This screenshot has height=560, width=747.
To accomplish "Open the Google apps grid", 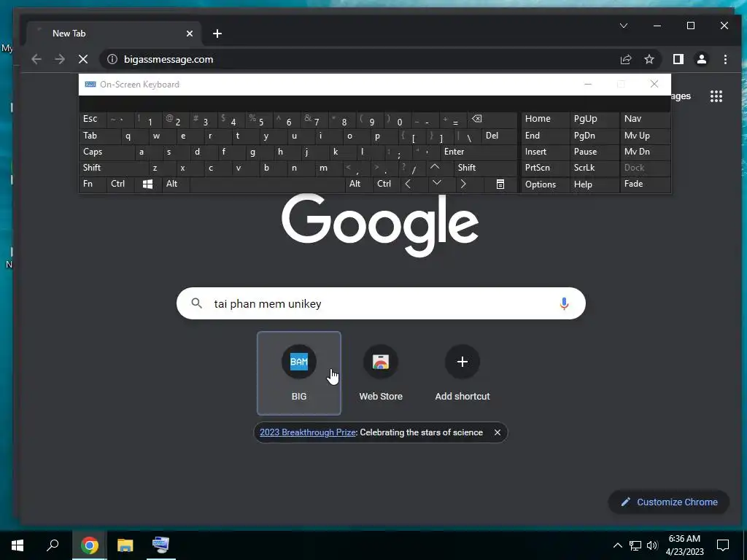I will tap(716, 96).
